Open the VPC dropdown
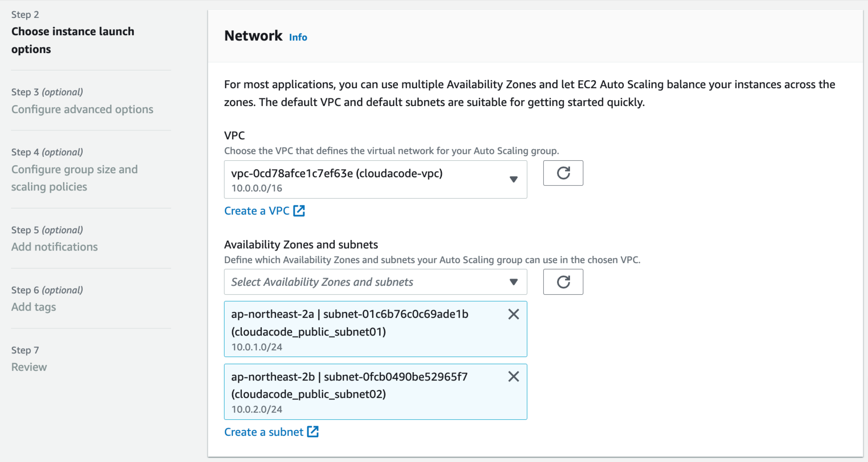This screenshot has width=868, height=462. pos(375,179)
